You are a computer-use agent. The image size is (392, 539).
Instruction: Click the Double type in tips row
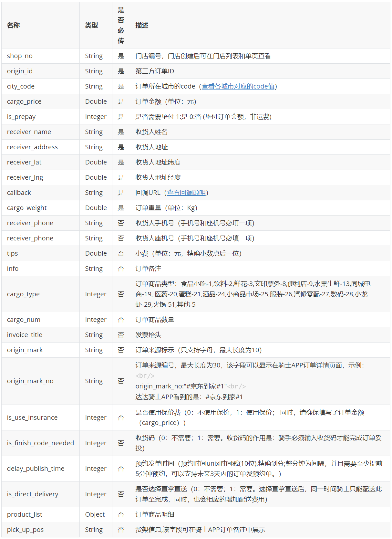coord(96,253)
